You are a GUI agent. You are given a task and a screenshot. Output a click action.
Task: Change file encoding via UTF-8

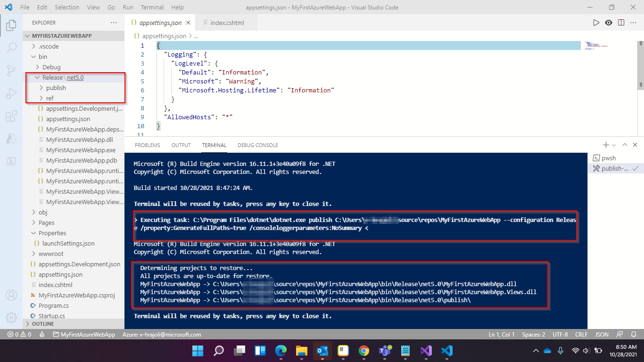[560, 335]
